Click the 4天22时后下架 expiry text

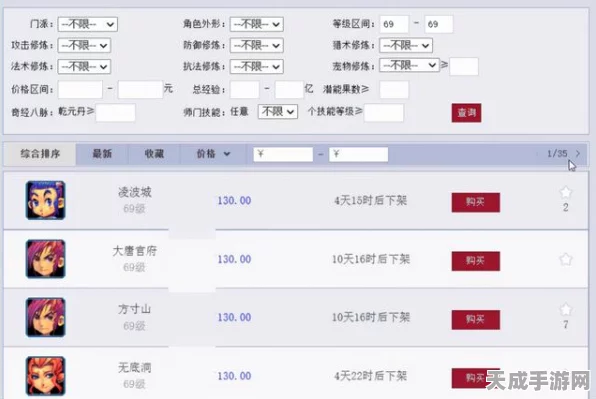pyautogui.click(x=371, y=376)
